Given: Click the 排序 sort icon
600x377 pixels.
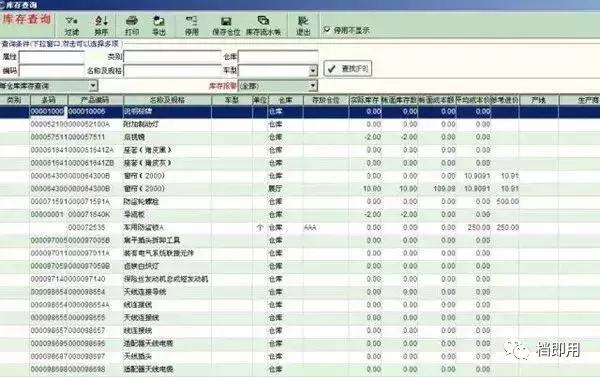Looking at the screenshot, I should point(101,26).
